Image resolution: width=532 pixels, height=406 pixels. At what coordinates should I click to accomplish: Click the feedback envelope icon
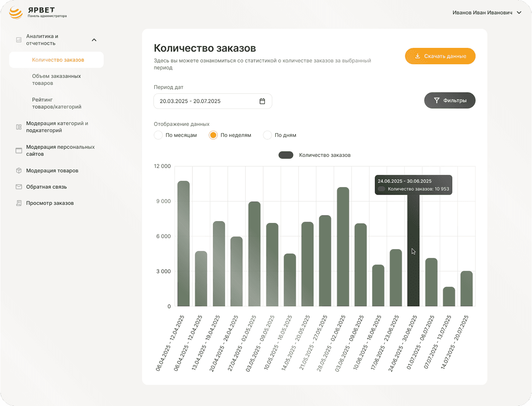point(19,187)
